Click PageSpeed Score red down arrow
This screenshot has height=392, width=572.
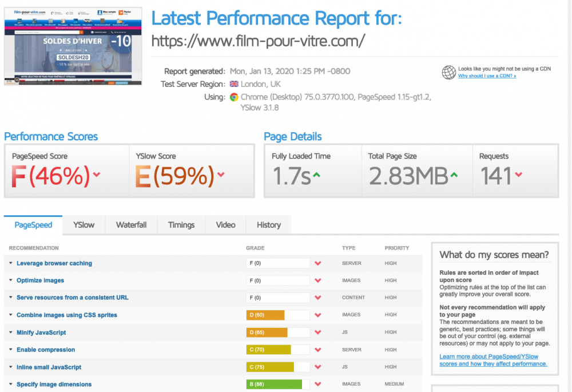[x=96, y=175]
